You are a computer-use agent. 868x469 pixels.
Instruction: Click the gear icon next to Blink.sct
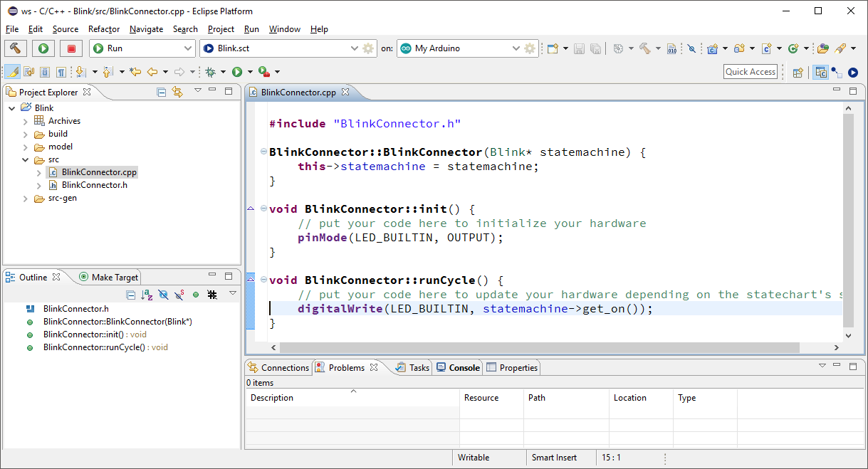368,48
